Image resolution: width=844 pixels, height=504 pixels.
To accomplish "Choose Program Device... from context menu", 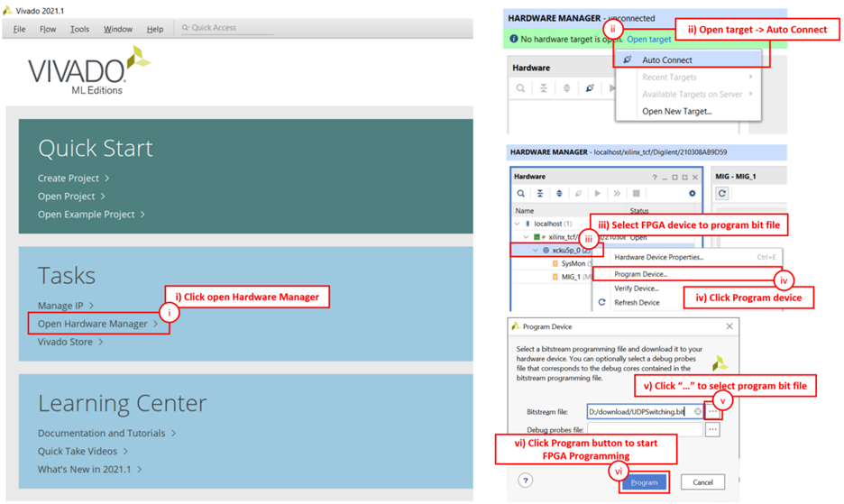I will point(687,274).
